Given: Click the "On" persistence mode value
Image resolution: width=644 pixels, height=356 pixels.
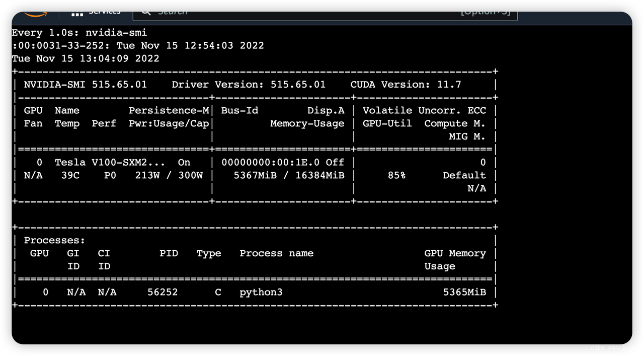Looking at the screenshot, I should coord(184,162).
